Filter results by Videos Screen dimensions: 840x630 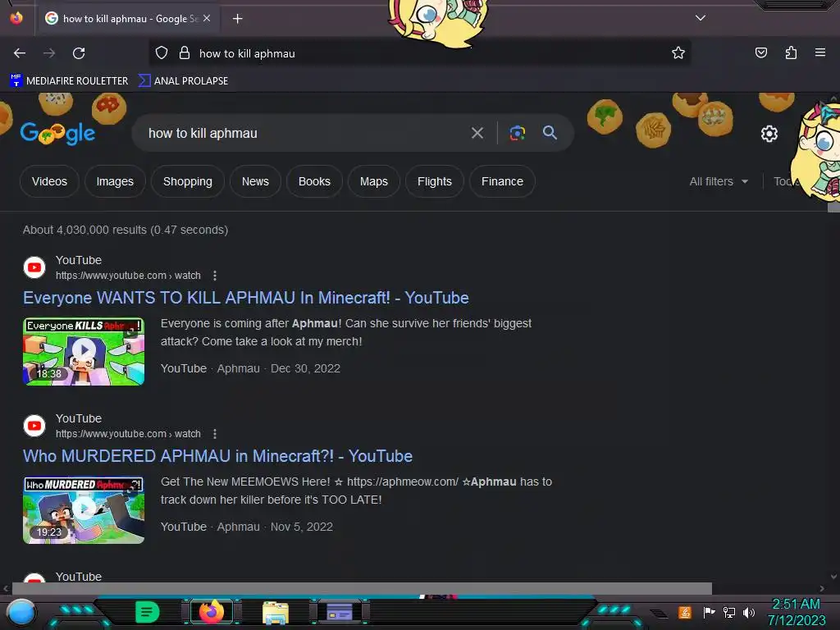pos(49,181)
